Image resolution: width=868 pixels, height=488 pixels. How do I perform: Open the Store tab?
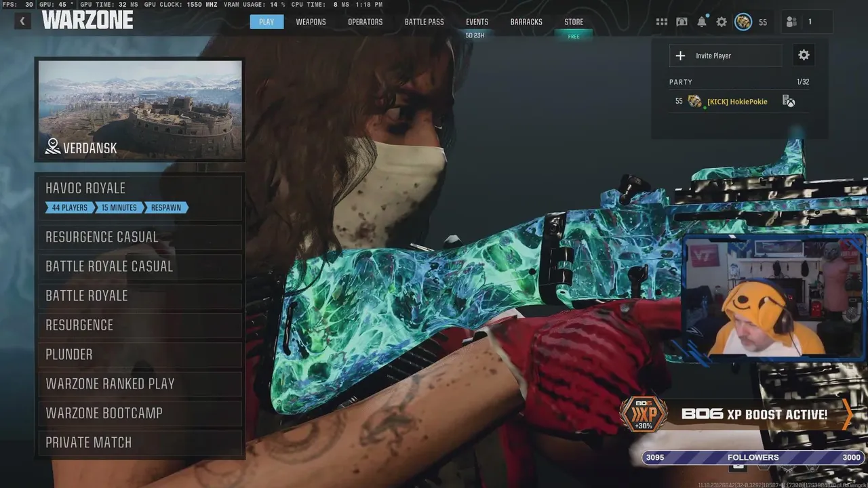(x=574, y=22)
